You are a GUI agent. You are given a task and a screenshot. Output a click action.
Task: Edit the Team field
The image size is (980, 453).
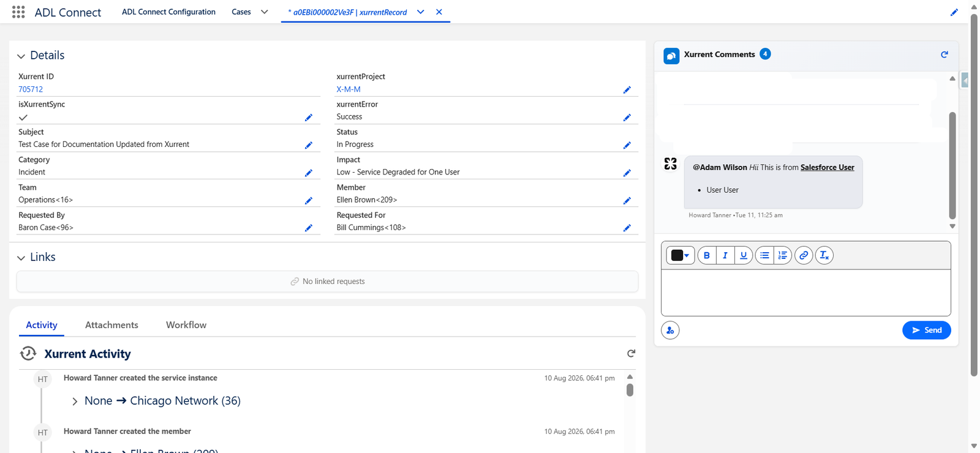pos(309,200)
